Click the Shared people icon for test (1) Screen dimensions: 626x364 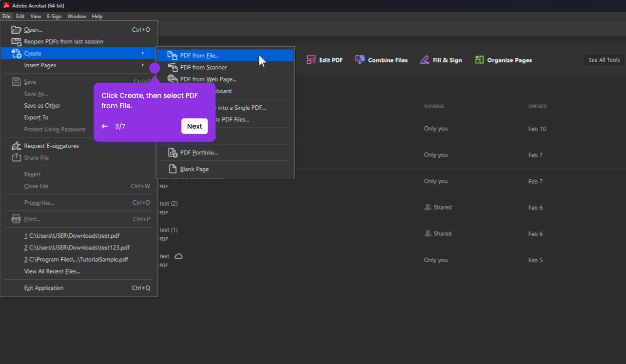[428, 233]
